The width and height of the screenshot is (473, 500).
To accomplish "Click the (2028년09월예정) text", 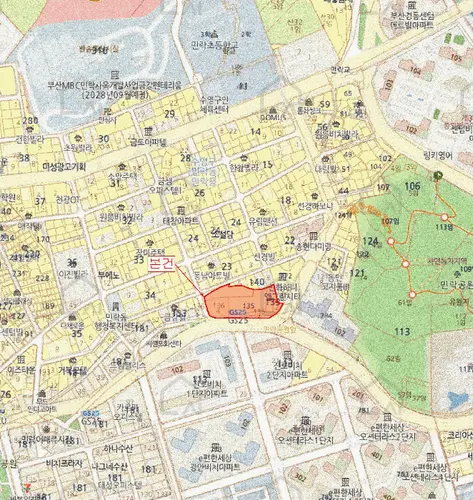I will 115,95.
